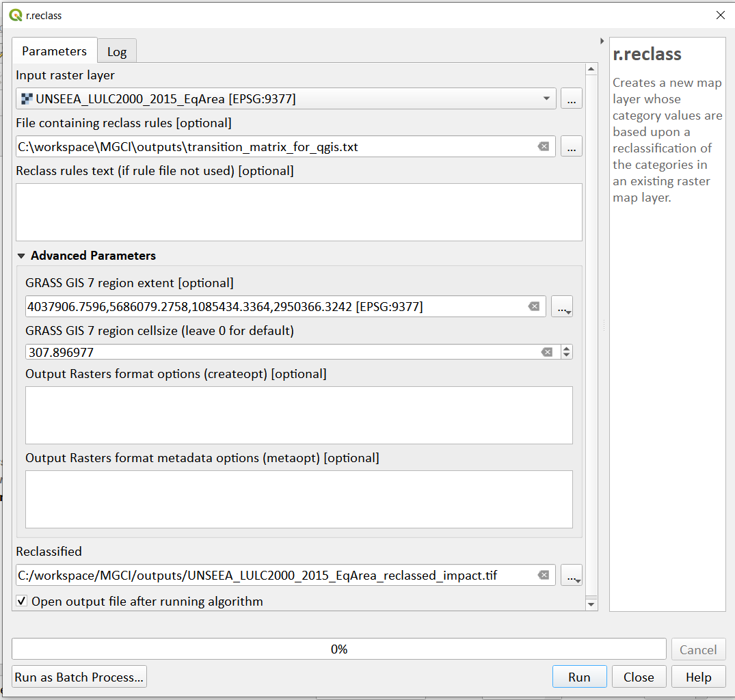Click the r.reclass help heading
This screenshot has height=700, width=735.
(647, 54)
